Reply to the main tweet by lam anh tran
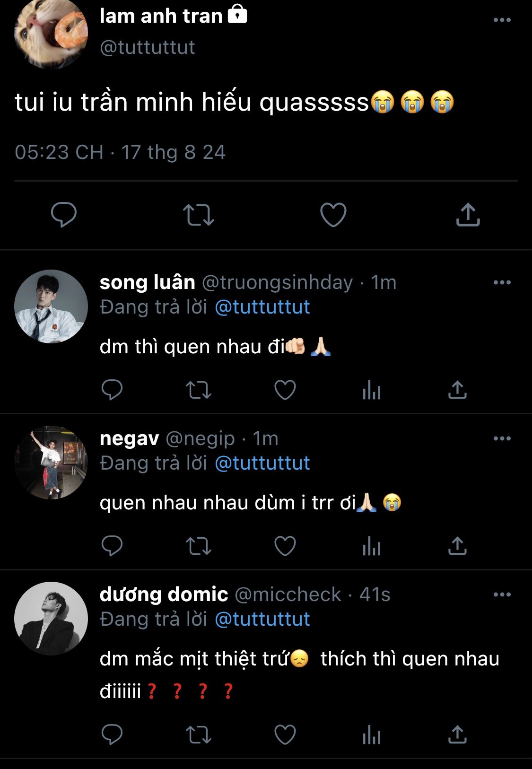 pyautogui.click(x=64, y=215)
